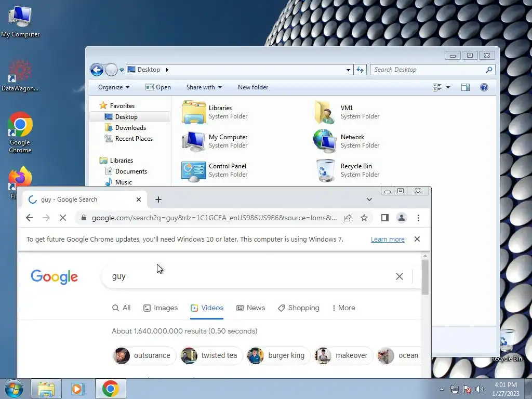Click the Desktop breadcrumb arrow in address bar

tap(167, 70)
